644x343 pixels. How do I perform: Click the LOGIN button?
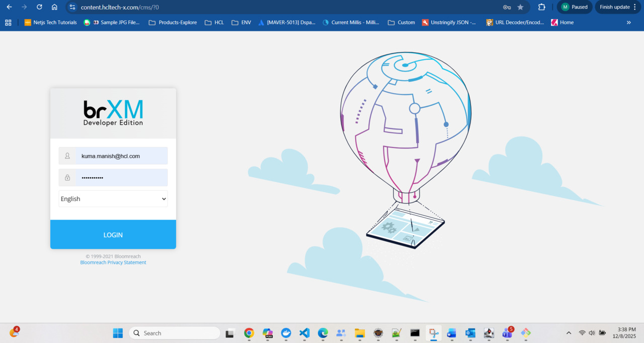point(113,235)
